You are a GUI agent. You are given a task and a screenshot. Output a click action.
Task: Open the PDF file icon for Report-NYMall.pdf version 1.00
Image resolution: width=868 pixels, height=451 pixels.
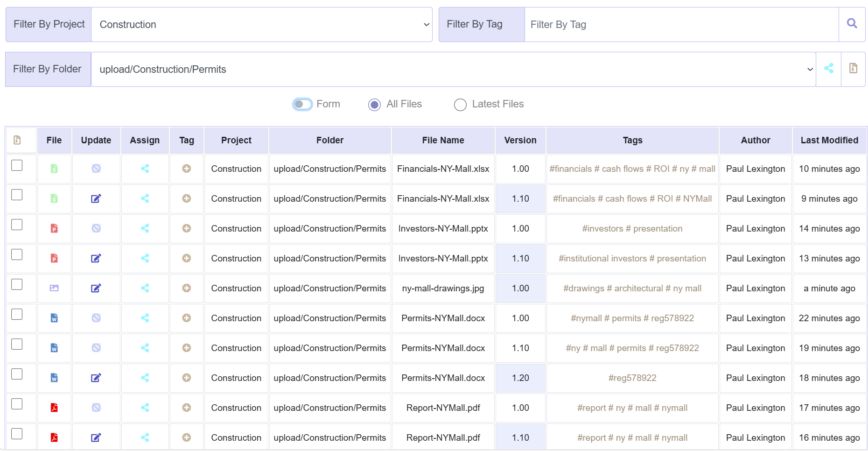(54, 408)
